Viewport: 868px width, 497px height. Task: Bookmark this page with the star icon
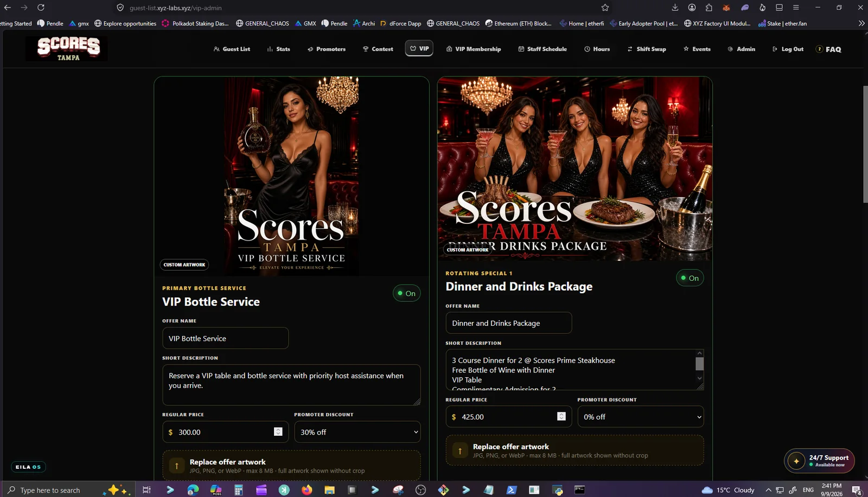[x=605, y=8]
